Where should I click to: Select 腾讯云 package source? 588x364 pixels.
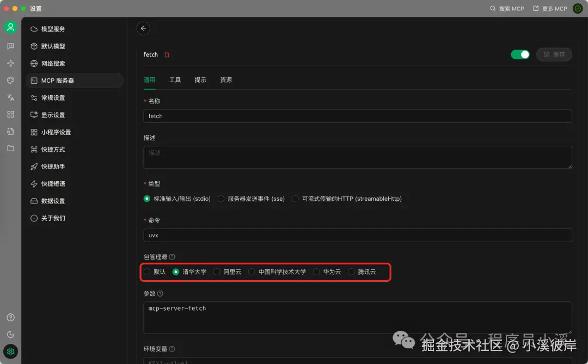coord(362,272)
